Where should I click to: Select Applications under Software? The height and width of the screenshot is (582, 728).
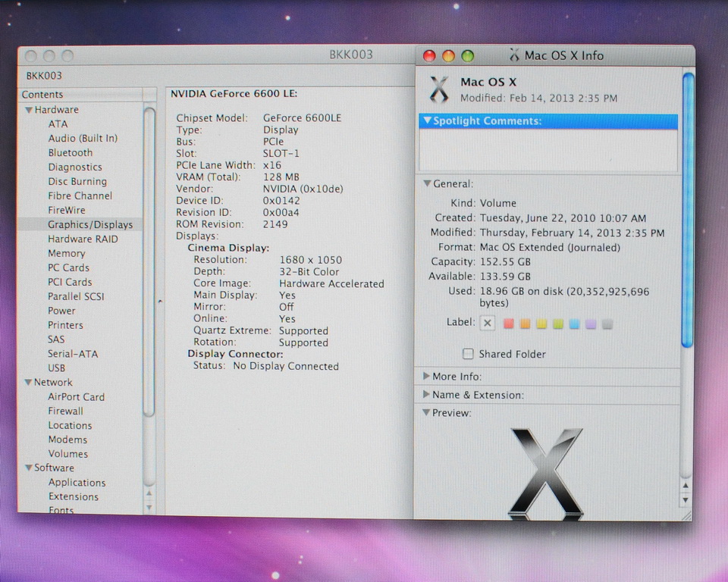tap(77, 482)
